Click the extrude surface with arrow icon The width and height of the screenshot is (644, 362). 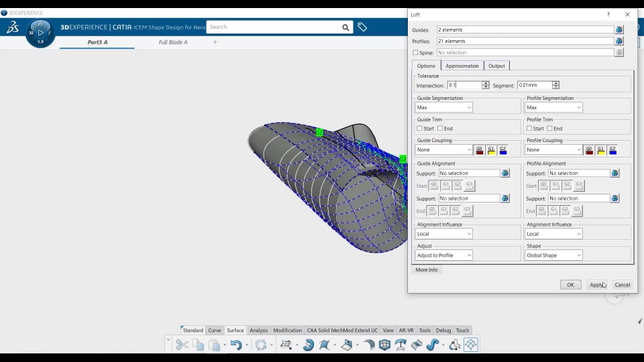click(x=347, y=345)
